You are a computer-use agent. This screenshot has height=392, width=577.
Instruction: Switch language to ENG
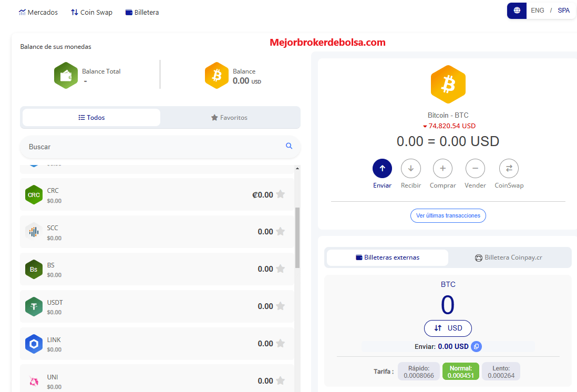pos(537,11)
